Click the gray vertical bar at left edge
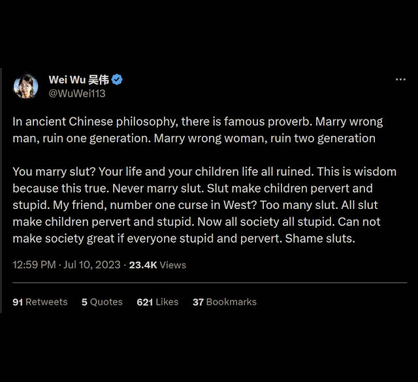 click(1, 191)
